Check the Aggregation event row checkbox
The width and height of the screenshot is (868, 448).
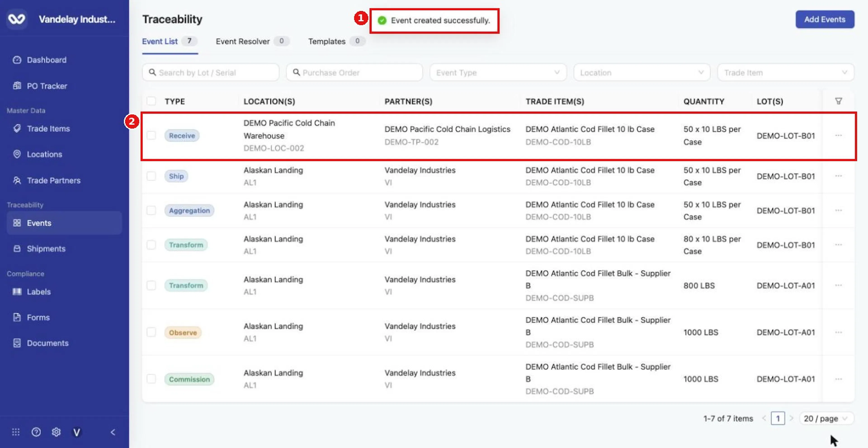[x=151, y=210]
